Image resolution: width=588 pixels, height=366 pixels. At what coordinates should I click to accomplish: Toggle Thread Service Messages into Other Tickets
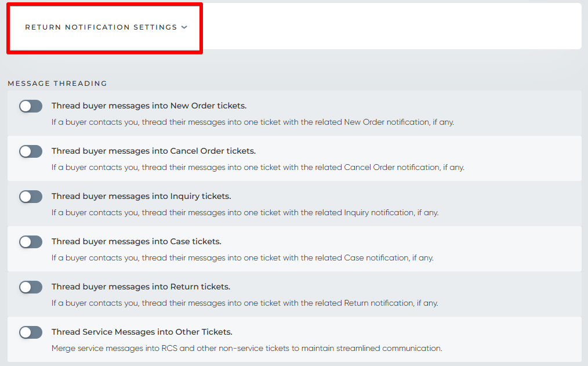point(31,332)
